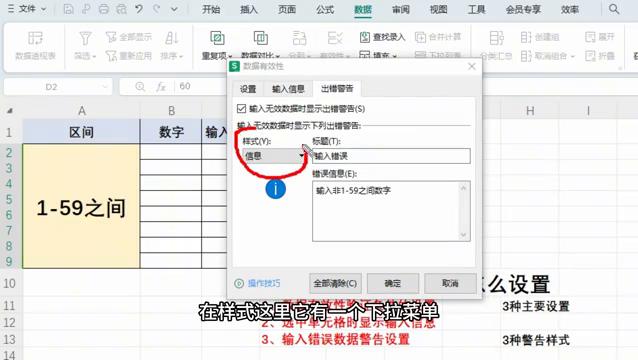Click the 重复项 duplicates icon
The width and height of the screenshot is (638, 360).
point(217,38)
